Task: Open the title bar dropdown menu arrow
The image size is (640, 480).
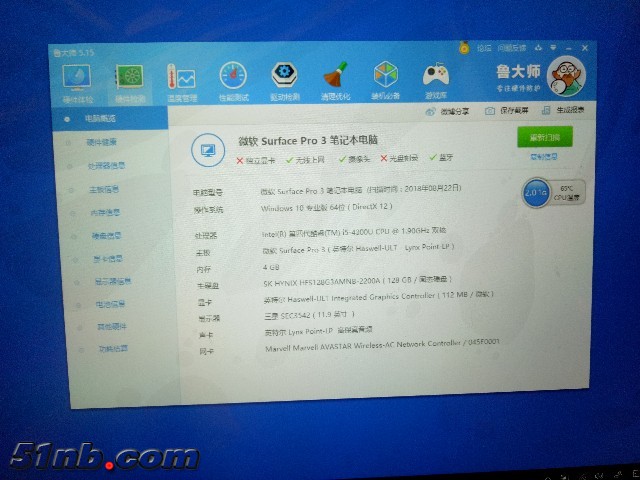Action: pyautogui.click(x=554, y=48)
